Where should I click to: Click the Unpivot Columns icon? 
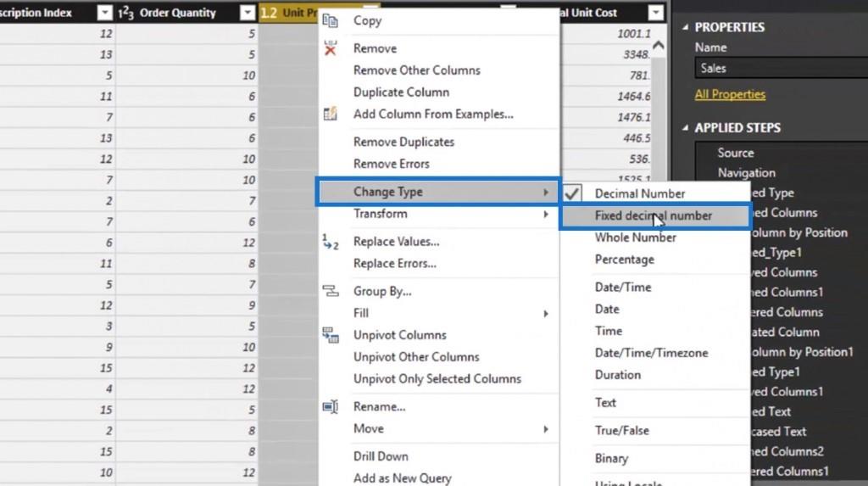tap(331, 335)
